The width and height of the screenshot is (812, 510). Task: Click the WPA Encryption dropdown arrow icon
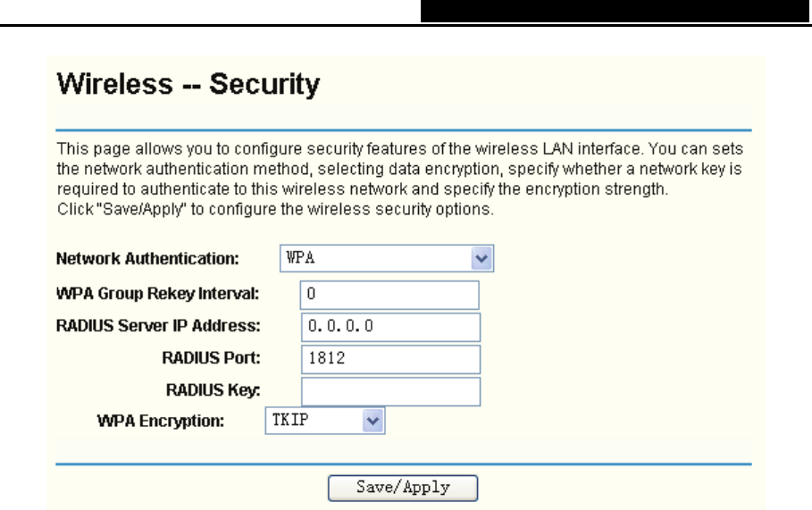373,420
